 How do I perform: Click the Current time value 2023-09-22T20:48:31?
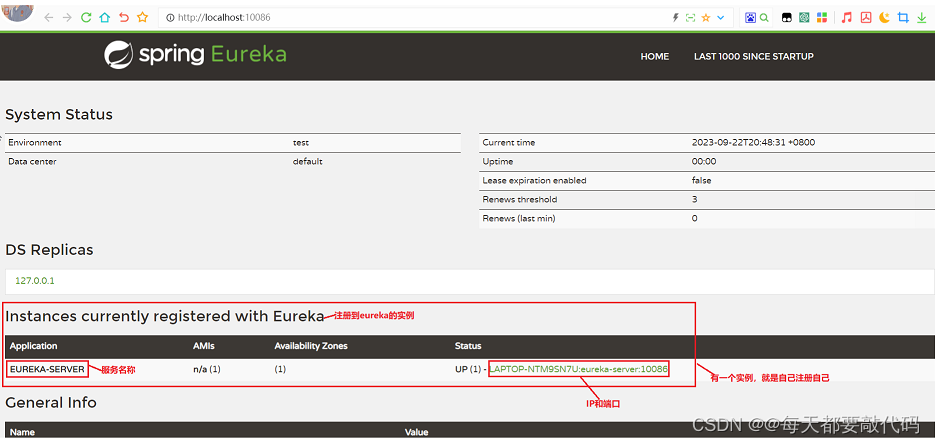(753, 142)
